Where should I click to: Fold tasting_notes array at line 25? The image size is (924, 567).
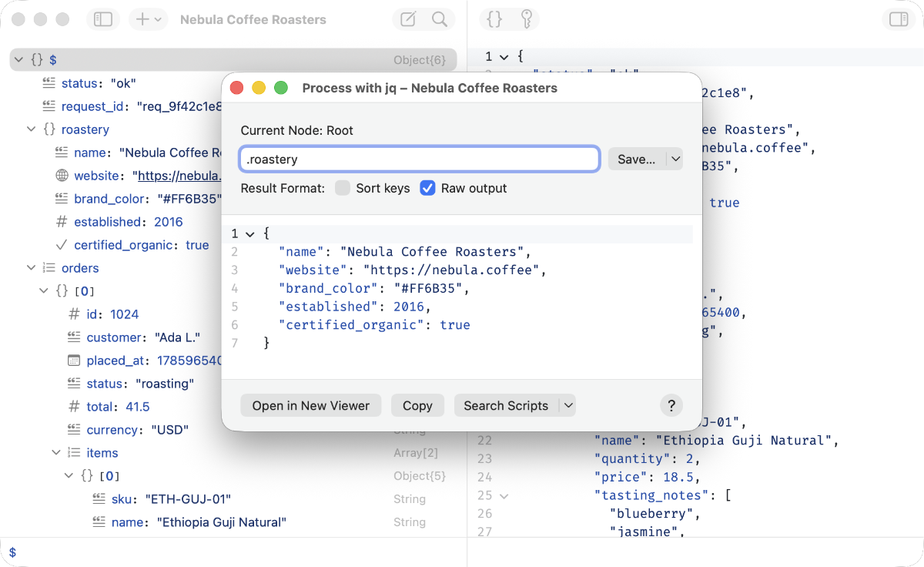[x=504, y=495]
